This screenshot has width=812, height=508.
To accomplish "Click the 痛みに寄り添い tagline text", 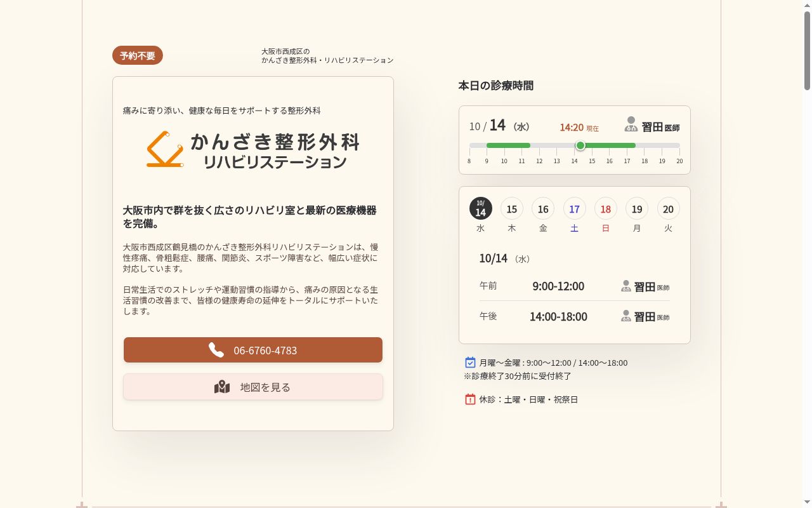I will (x=221, y=110).
